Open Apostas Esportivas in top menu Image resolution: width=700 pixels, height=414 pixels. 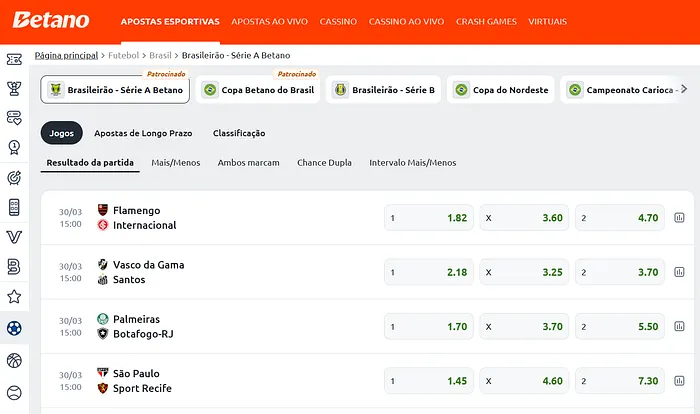(170, 21)
